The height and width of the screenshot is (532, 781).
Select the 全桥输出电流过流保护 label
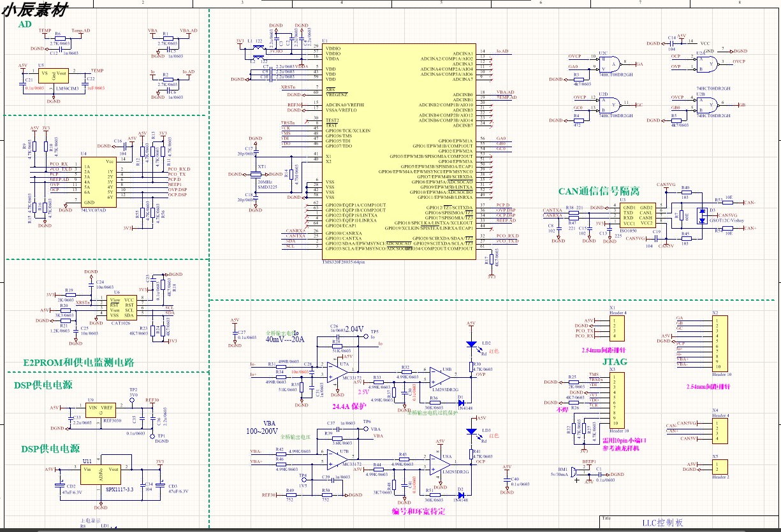[433, 413]
